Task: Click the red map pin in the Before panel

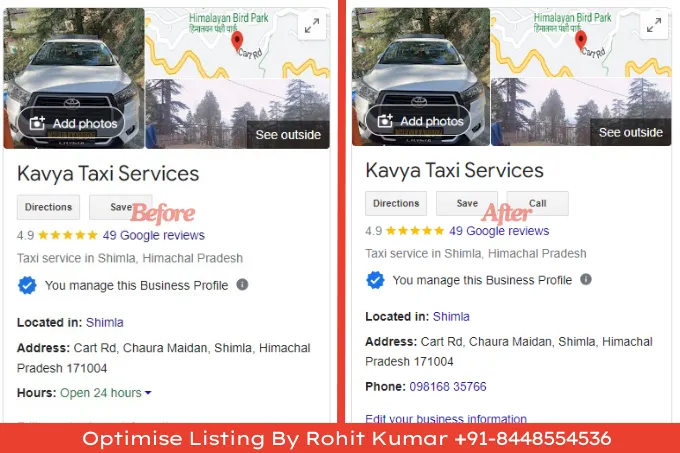Action: pos(237,42)
